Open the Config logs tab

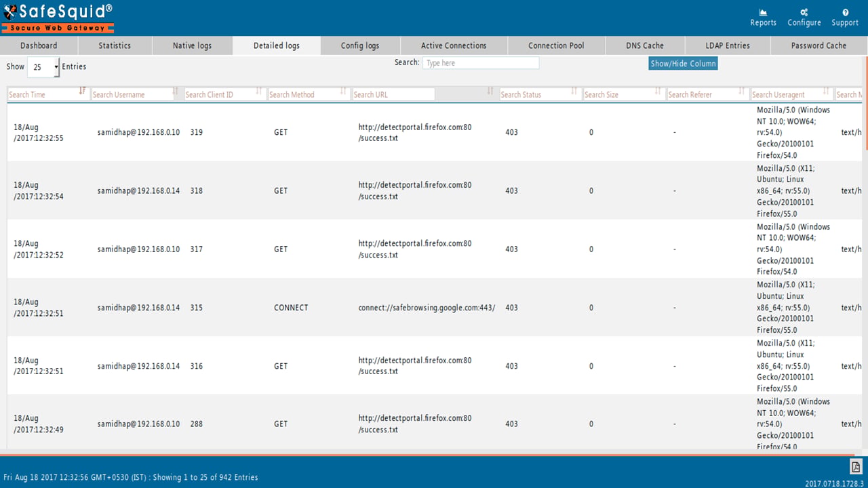tap(360, 45)
